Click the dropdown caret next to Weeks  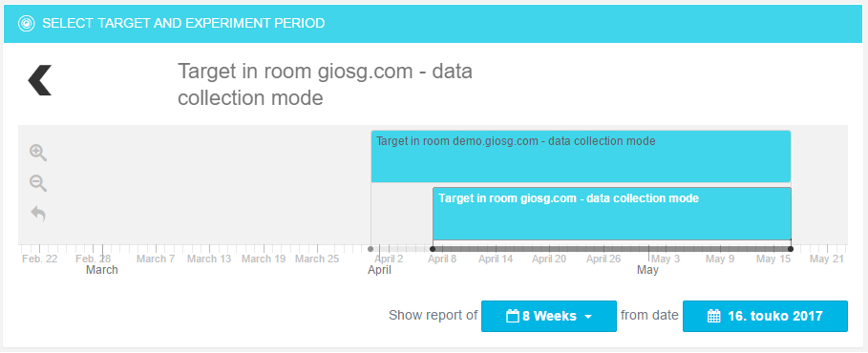click(x=588, y=317)
